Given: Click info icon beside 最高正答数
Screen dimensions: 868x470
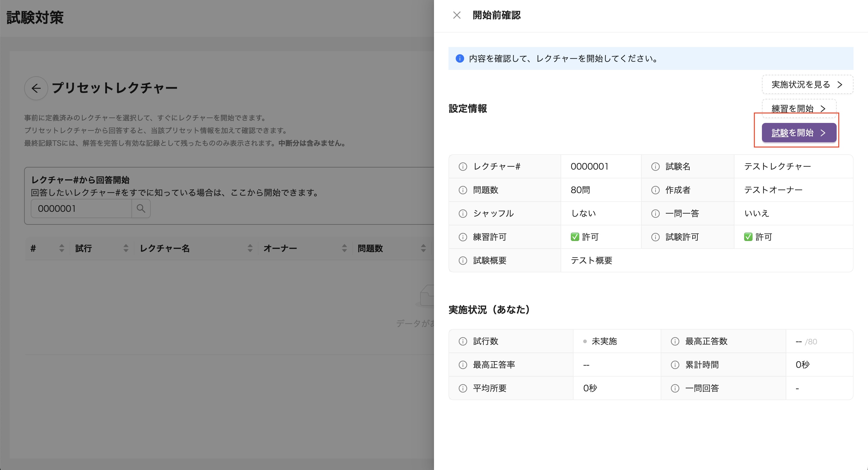Looking at the screenshot, I should (675, 341).
